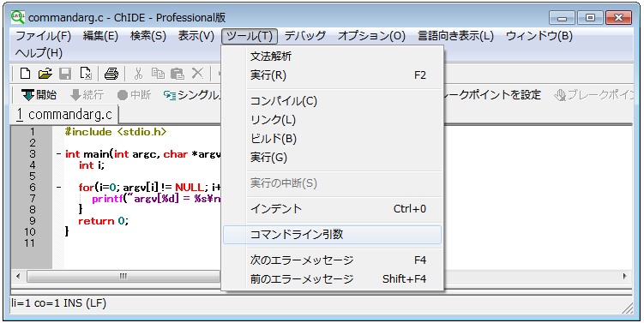This screenshot has height=323, width=644.
Task: Open the 言語向き表示(L) menu
Action: pos(455,36)
